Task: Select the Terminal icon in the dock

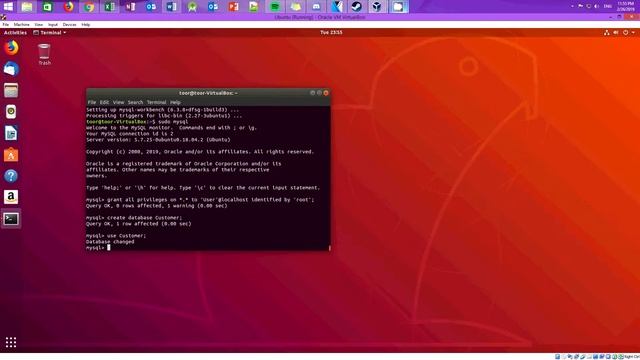Action: tap(11, 219)
